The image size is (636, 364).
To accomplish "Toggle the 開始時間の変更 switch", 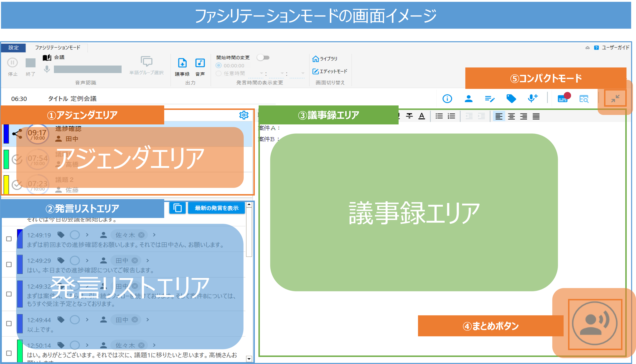I will coord(263,58).
